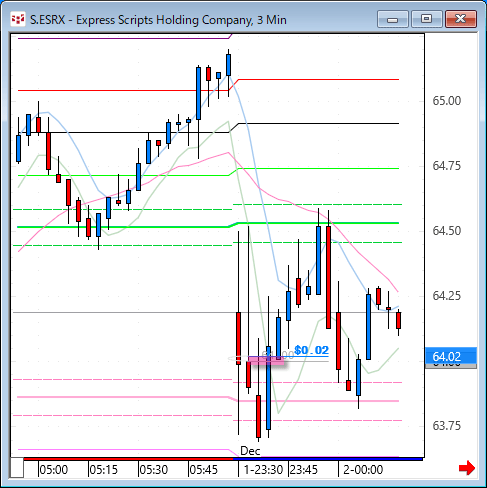This screenshot has height=488, width=487.
Task: Maximize the S.ESRX chart window
Action: 427,19
